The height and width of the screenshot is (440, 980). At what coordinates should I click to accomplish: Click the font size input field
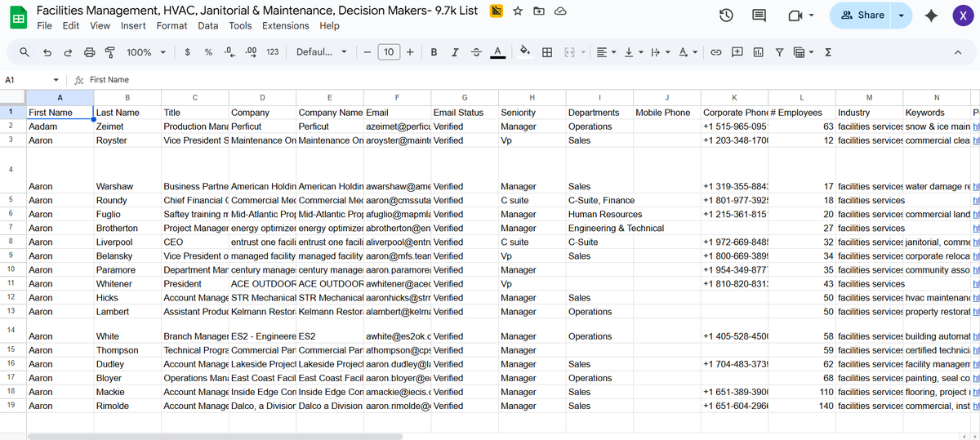[389, 52]
